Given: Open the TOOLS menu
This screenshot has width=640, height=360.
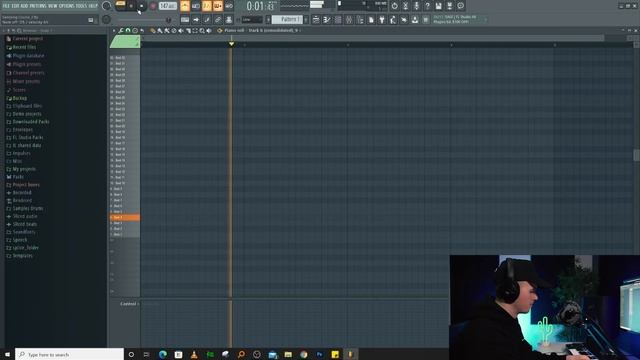Looking at the screenshot, I should click(82, 6).
